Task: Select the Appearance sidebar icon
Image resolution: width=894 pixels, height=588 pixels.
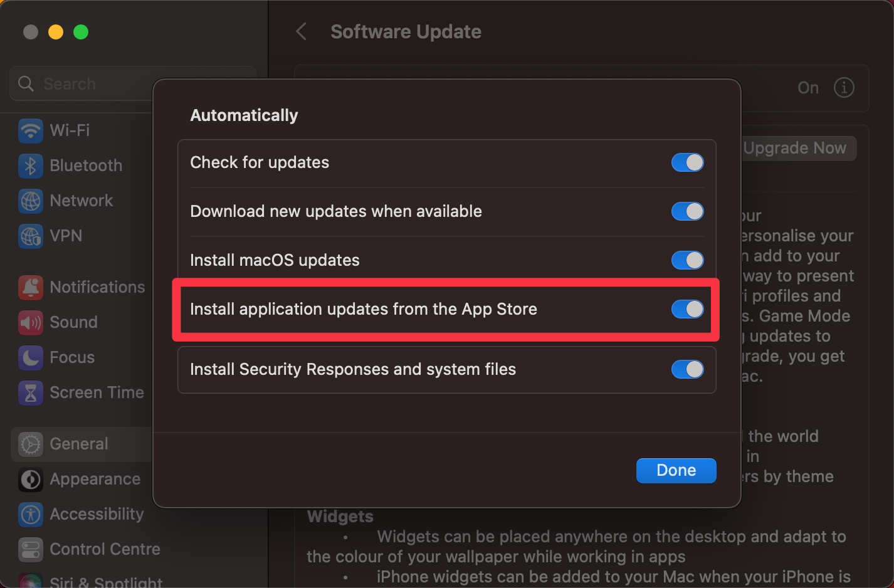Action: click(30, 480)
